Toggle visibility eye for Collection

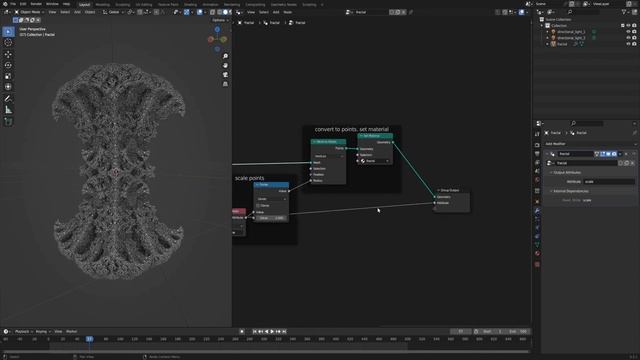[629, 25]
